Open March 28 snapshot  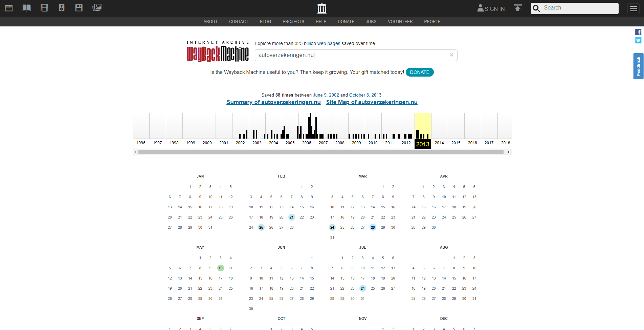pos(373,227)
